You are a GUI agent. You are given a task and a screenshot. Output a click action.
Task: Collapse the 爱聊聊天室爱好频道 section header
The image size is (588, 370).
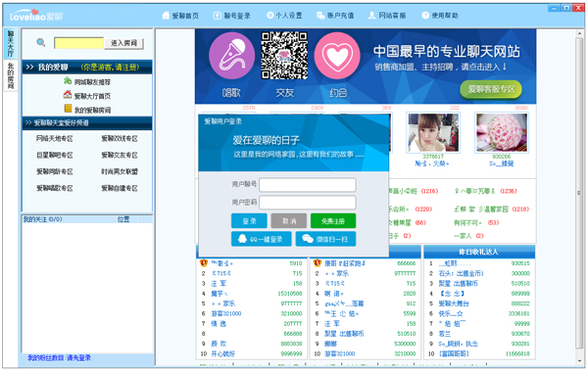[x=87, y=122]
